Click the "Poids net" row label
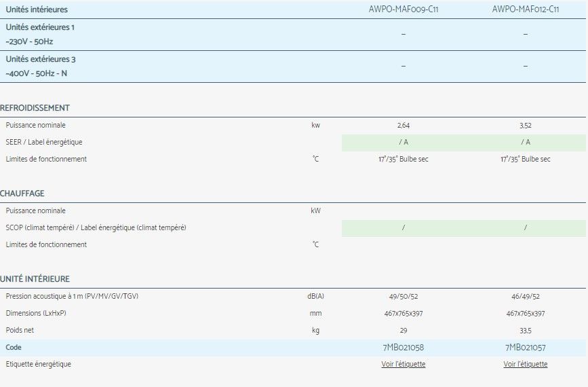Viewport: 588px width, 387px height. point(20,331)
